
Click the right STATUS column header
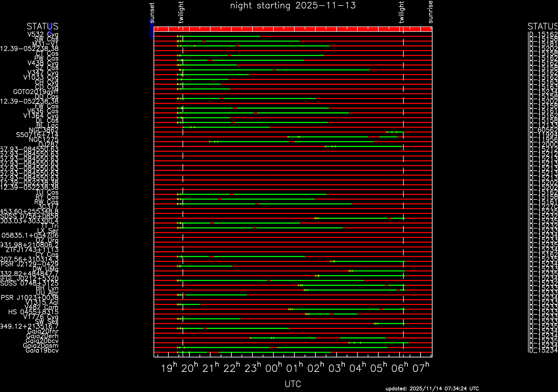(542, 26)
